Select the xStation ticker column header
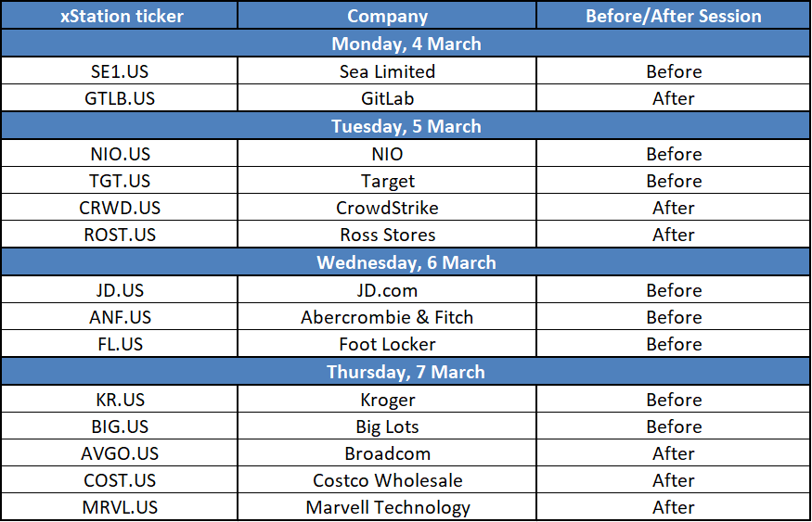The width and height of the screenshot is (812, 522). 119,16
